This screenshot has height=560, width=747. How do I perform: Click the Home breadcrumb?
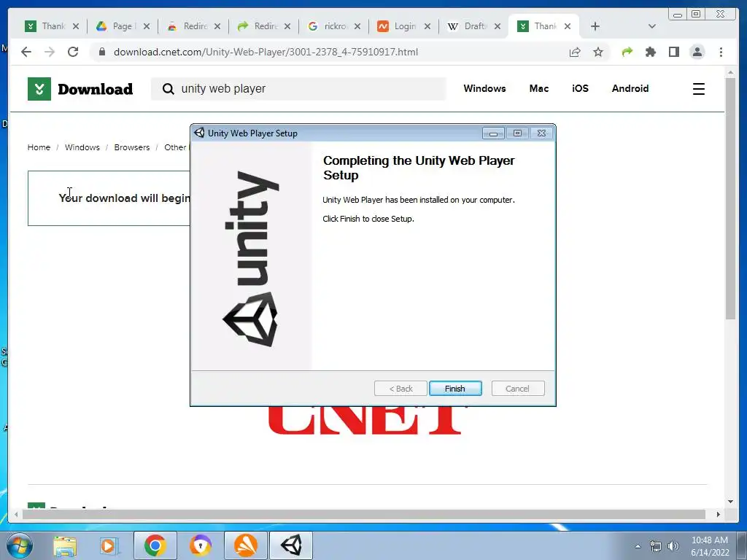click(x=39, y=147)
